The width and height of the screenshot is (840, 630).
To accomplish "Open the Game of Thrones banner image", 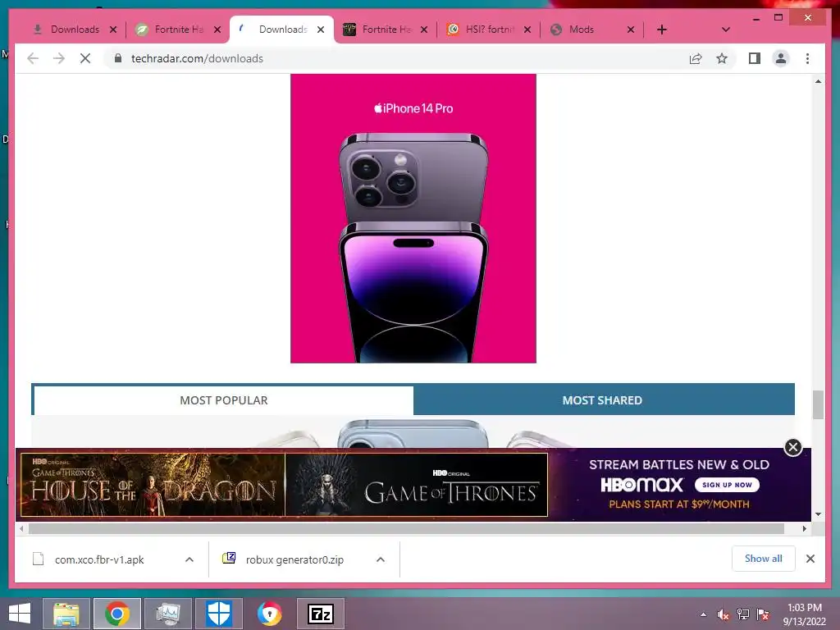I will tap(416, 485).
